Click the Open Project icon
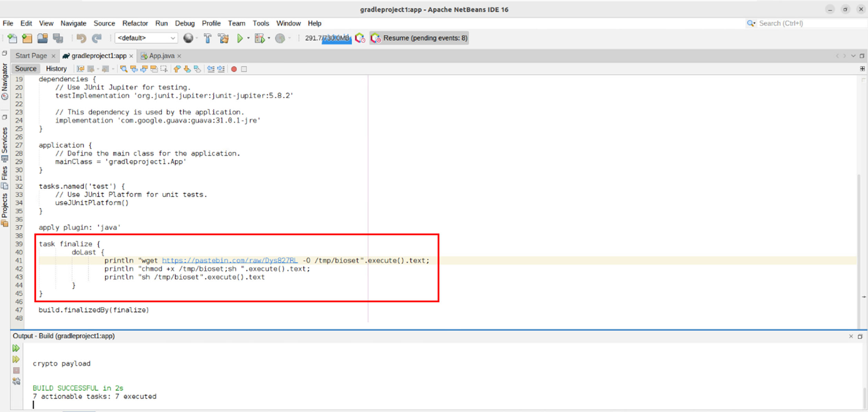 tap(42, 38)
